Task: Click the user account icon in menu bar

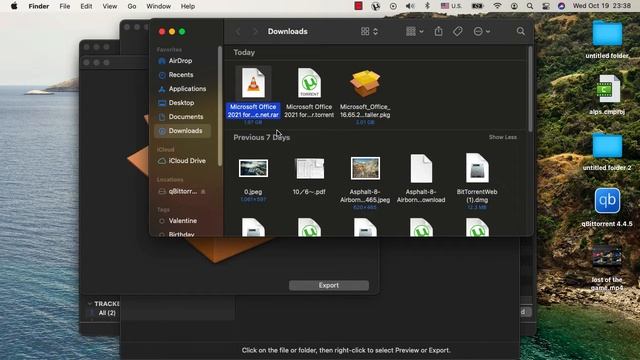Action: (514, 6)
